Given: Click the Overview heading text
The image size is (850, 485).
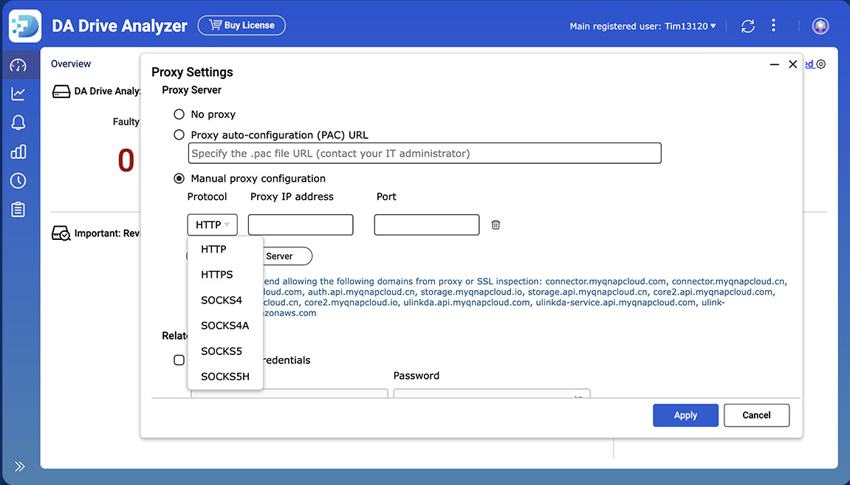Looking at the screenshot, I should coord(71,63).
